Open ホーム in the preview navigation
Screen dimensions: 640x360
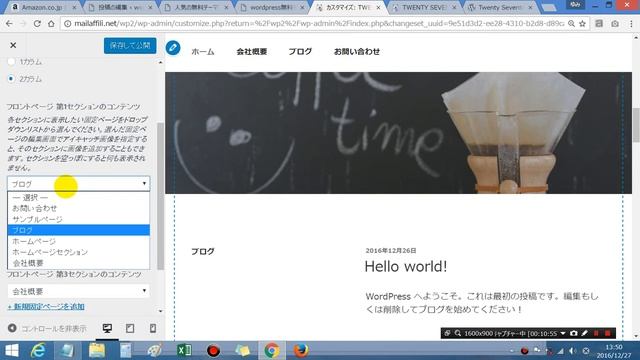click(202, 51)
